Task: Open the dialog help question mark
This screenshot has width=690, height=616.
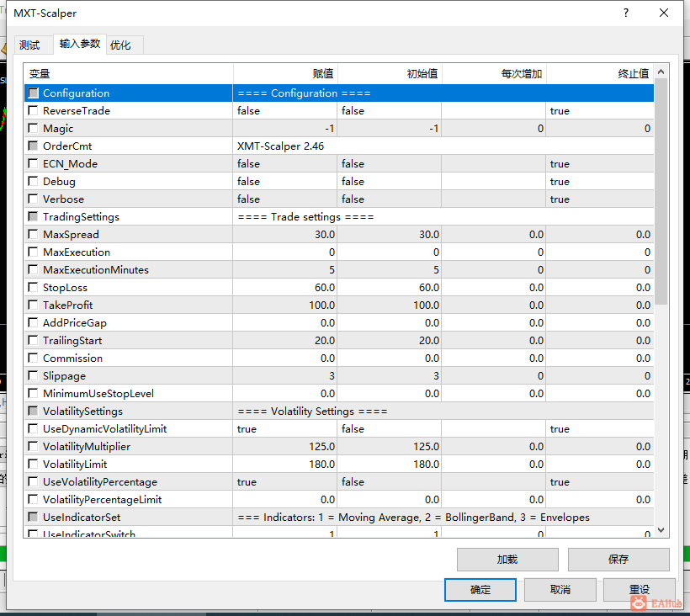Action: click(x=626, y=13)
